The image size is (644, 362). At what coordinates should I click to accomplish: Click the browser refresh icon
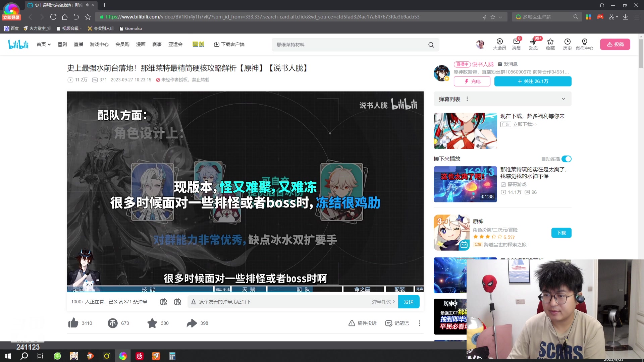[x=53, y=17]
